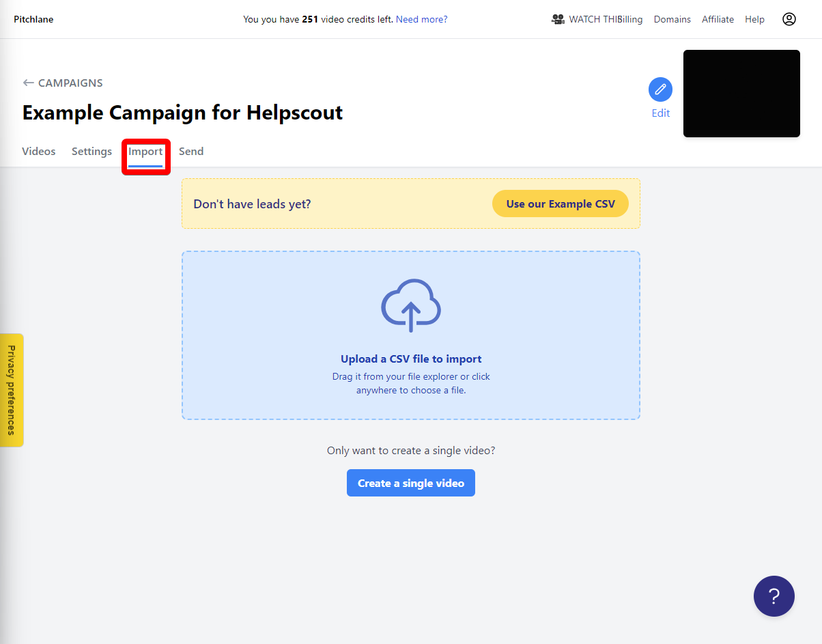The height and width of the screenshot is (644, 822).
Task: Open the Help link in header
Action: 754,19
